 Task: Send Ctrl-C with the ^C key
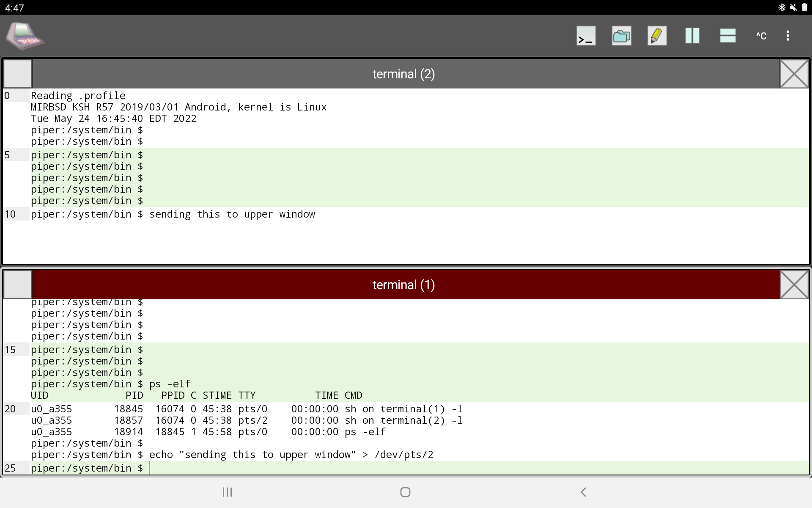coord(761,36)
